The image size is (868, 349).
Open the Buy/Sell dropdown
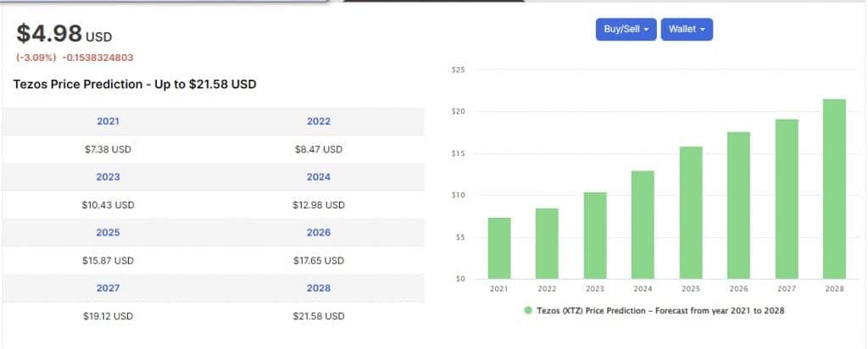626,30
